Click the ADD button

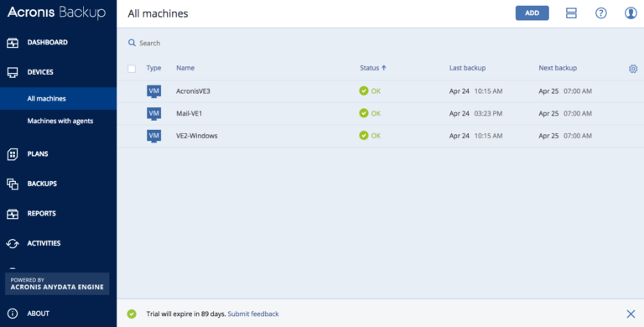pyautogui.click(x=532, y=13)
